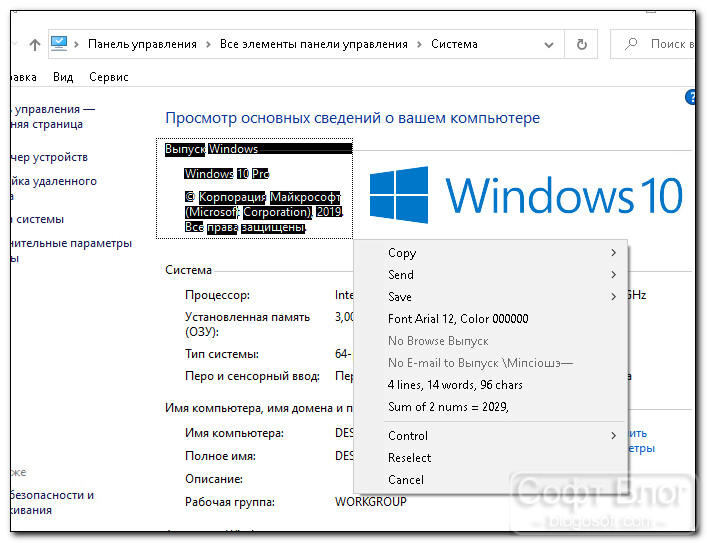Open the Send submenu

[491, 275]
